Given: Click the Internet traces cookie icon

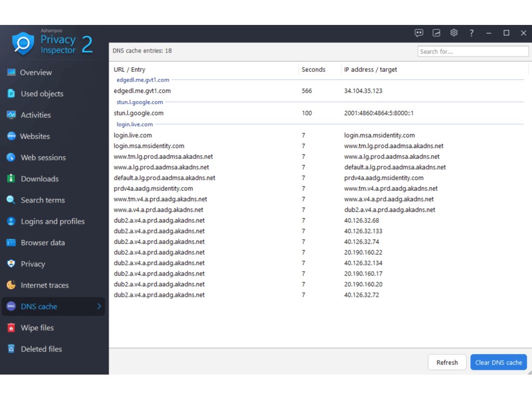Looking at the screenshot, I should coord(11,285).
